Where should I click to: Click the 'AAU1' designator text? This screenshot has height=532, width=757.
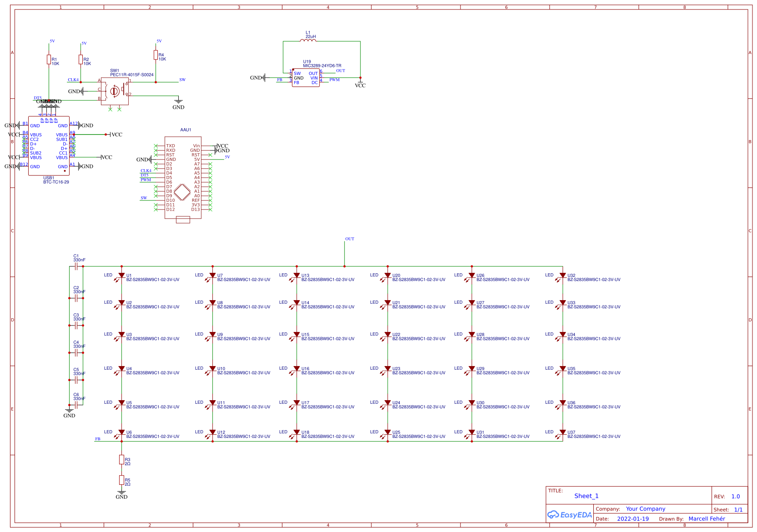tap(185, 130)
